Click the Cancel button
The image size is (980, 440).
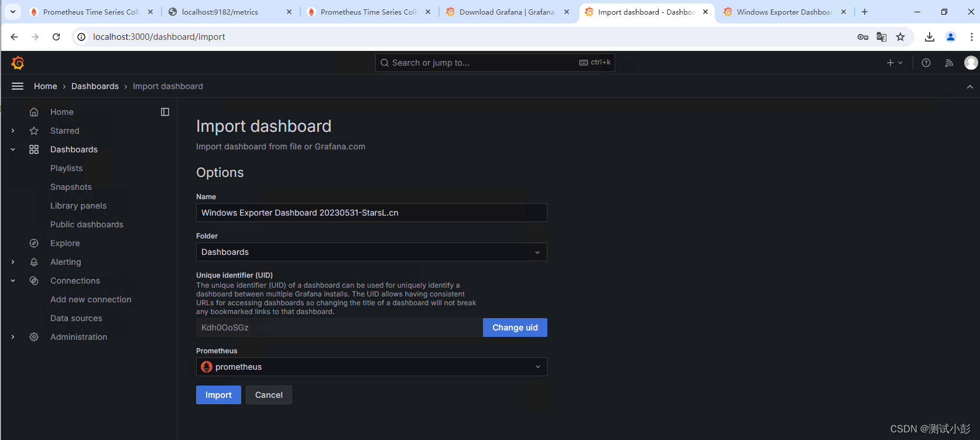[x=269, y=395]
